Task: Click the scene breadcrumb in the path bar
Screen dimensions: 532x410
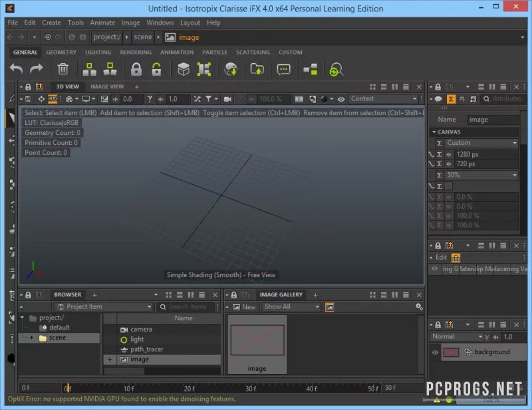Action: pyautogui.click(x=142, y=37)
